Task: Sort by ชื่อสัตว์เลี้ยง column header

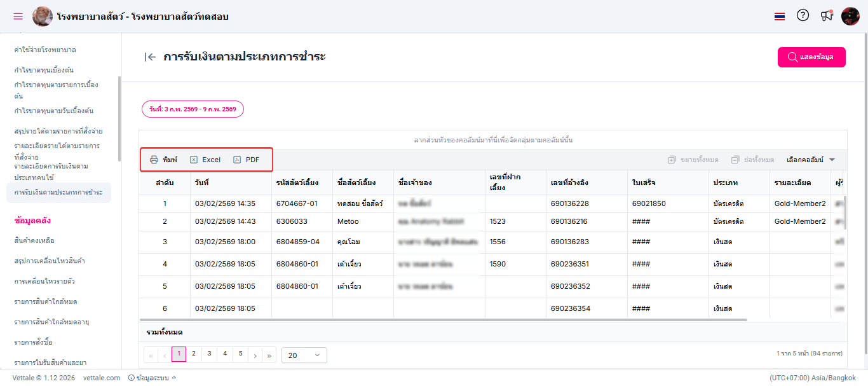Action: click(363, 183)
